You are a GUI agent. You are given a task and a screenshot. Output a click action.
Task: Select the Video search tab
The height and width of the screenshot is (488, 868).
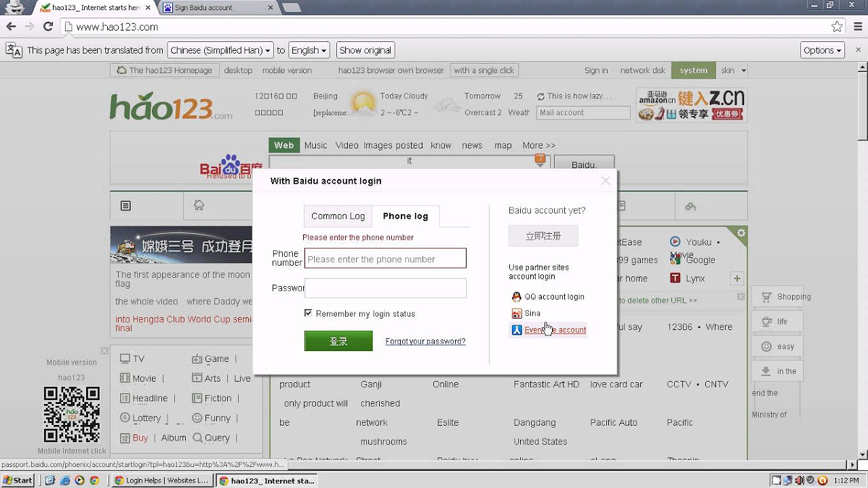pos(347,145)
